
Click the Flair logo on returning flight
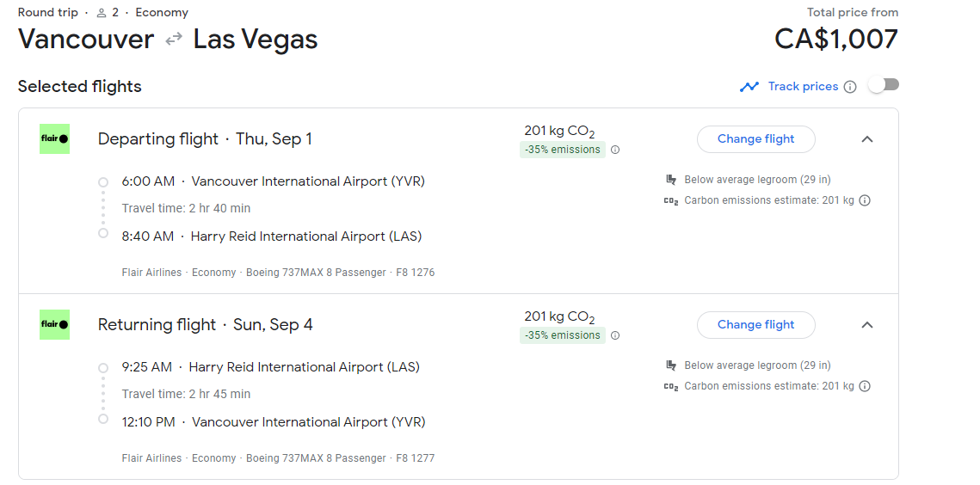55,325
